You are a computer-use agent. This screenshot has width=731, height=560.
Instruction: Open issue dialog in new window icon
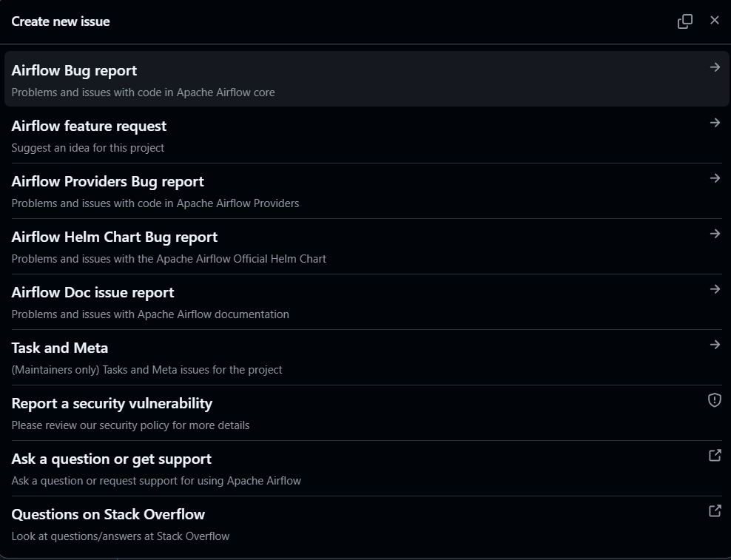[x=685, y=21]
